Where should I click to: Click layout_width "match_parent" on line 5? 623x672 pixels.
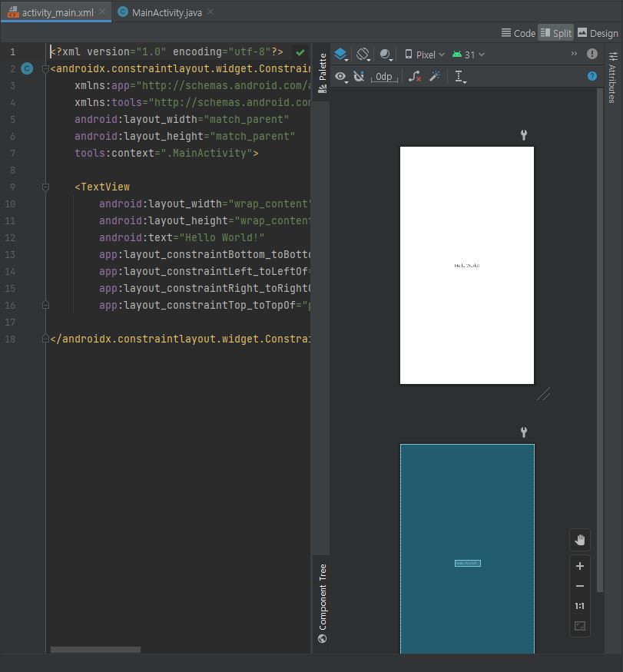click(246, 119)
